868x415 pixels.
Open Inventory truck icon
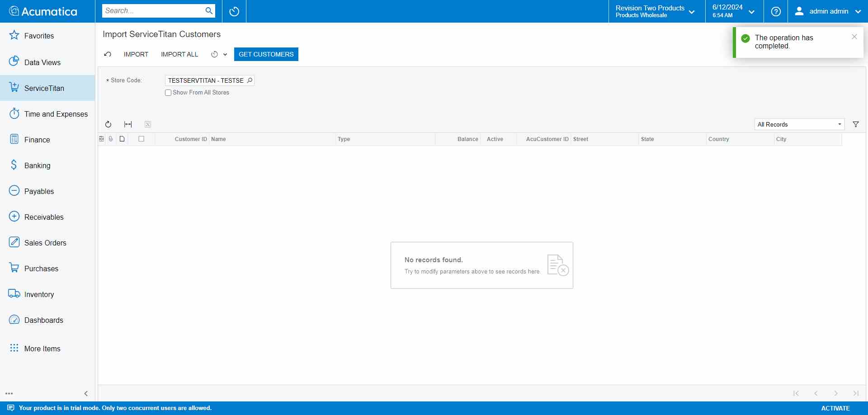pos(14,294)
